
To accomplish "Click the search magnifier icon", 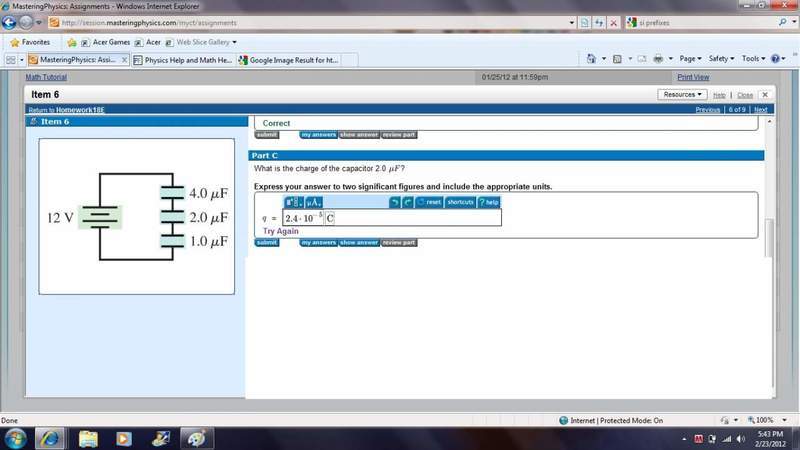I will point(782,22).
